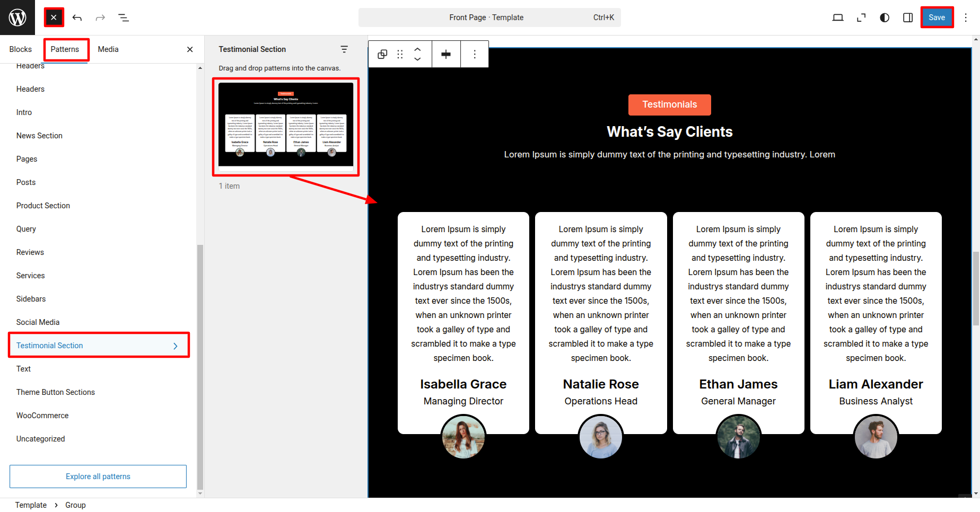
Task: Change block alignment in toolbar
Action: (x=446, y=54)
